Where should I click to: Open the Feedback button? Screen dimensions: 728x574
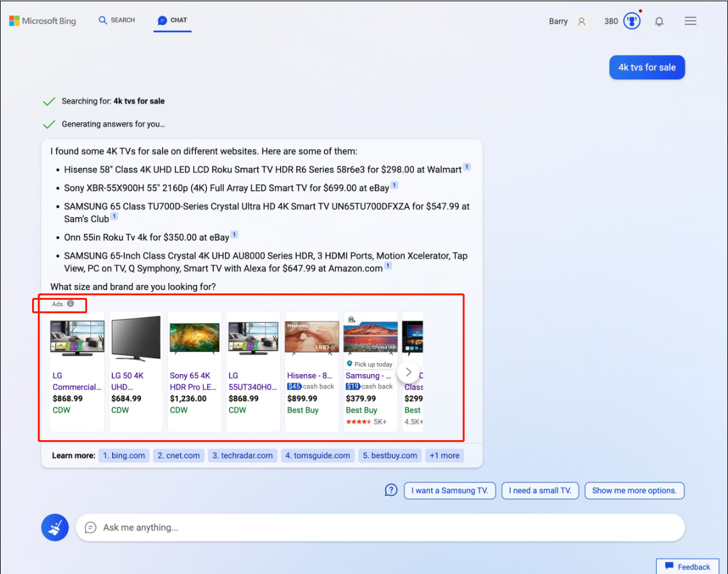tap(688, 566)
